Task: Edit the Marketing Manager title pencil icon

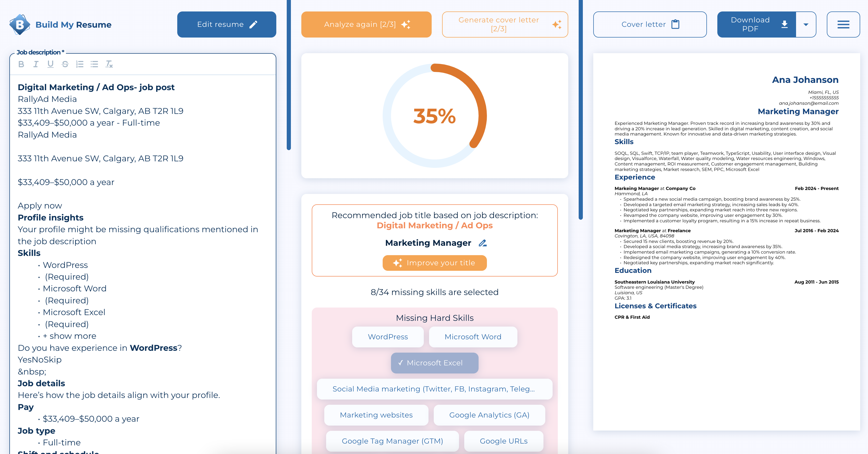Action: tap(482, 243)
